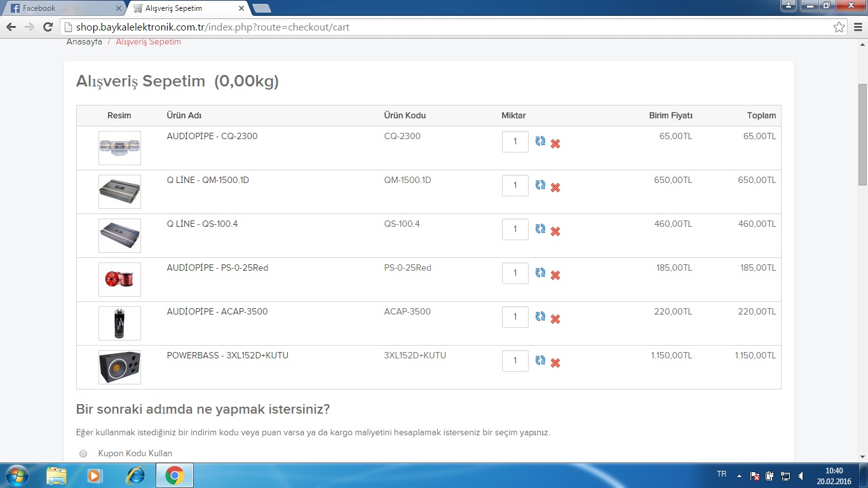The width and height of the screenshot is (868, 488).
Task: Remove Q LİNE QM-1500.1D from cart
Action: tap(555, 187)
